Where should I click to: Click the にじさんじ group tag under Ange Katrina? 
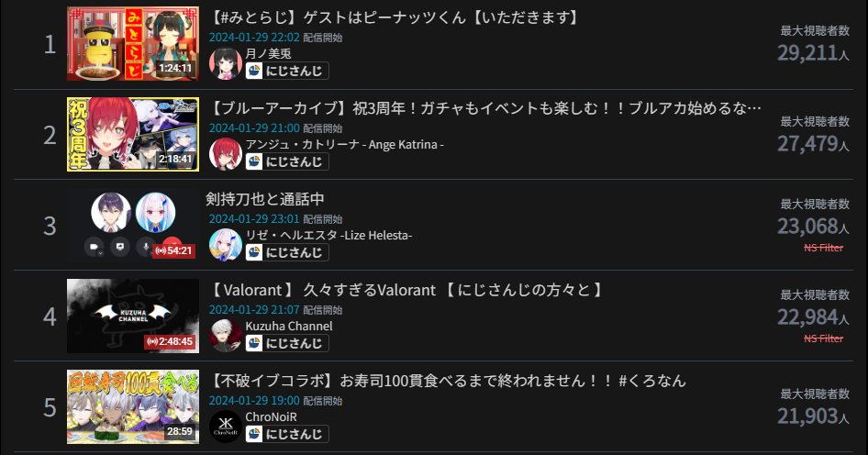click(x=287, y=161)
